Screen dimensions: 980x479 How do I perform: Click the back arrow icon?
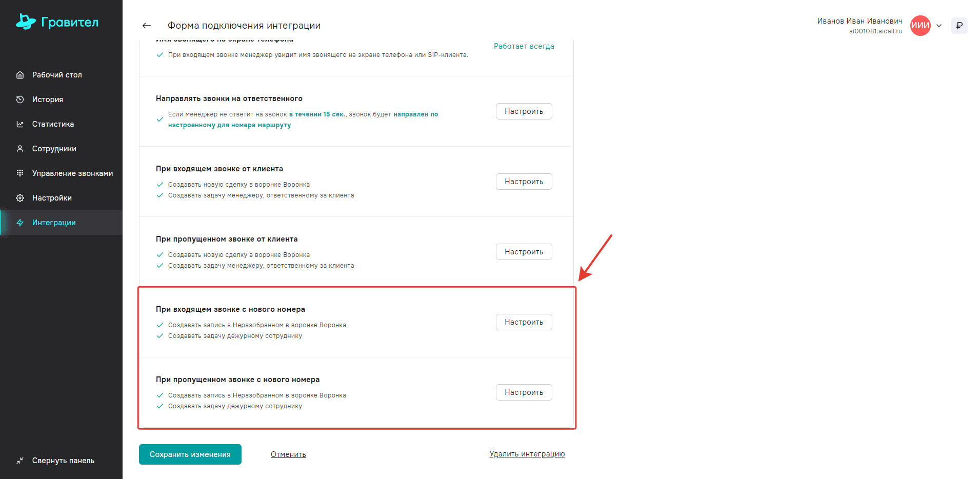(147, 26)
